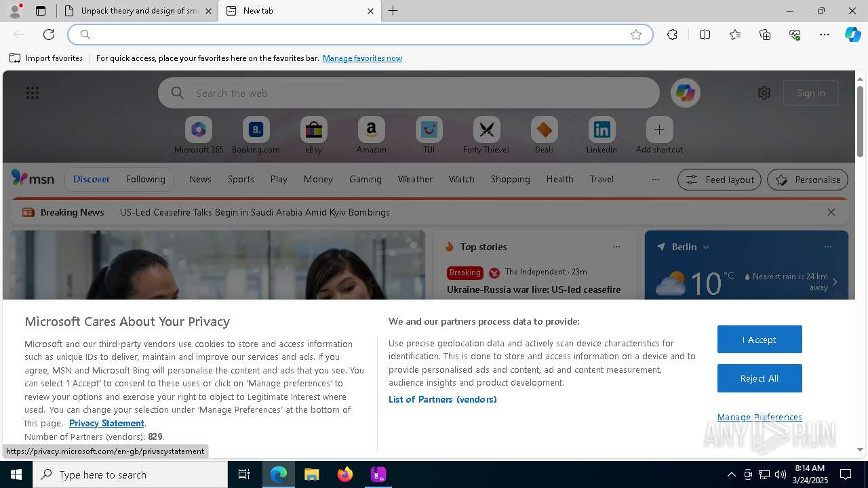Open Feed layout options
The width and height of the screenshot is (868, 488).
click(719, 180)
